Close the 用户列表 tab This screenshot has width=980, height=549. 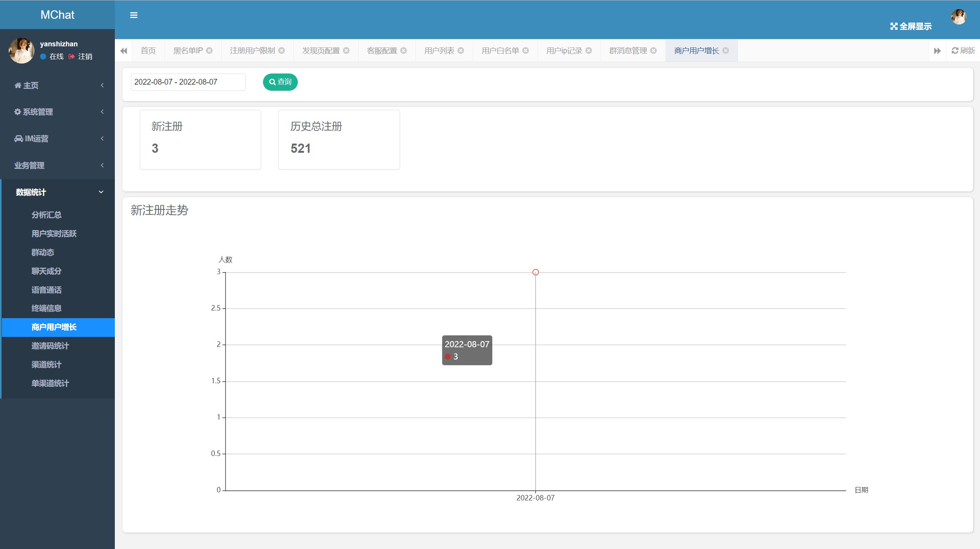point(461,51)
